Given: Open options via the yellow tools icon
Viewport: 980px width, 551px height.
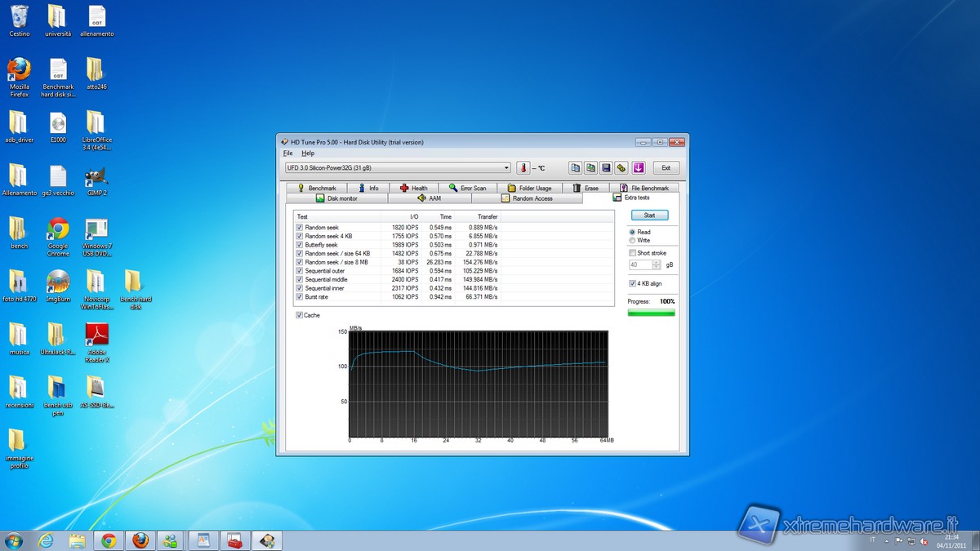Looking at the screenshot, I should point(621,168).
